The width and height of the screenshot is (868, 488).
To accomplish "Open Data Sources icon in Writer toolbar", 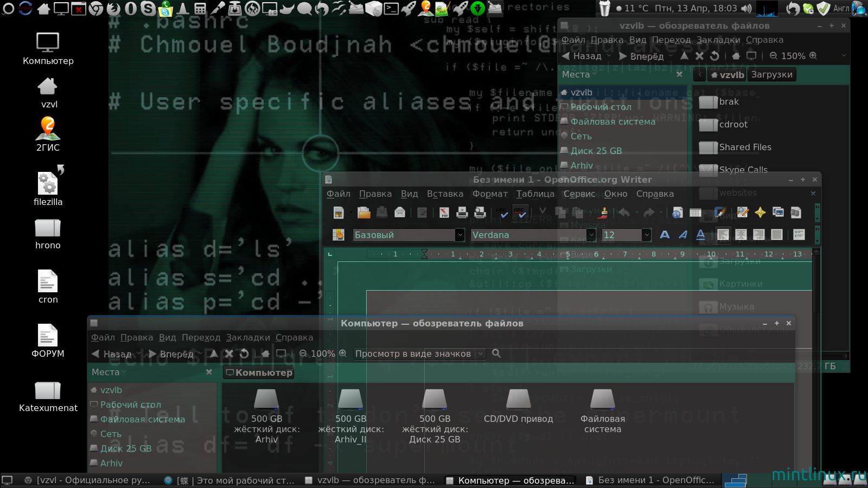I will (x=796, y=213).
